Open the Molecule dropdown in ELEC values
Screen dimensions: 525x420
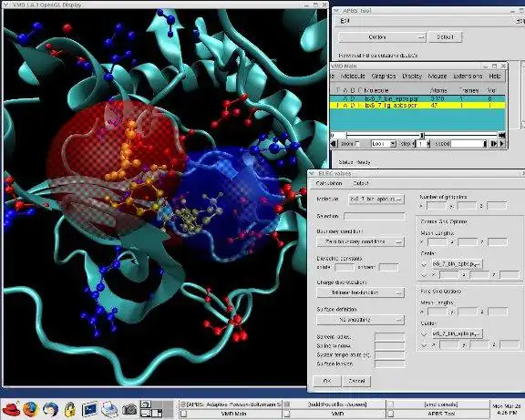(376, 200)
